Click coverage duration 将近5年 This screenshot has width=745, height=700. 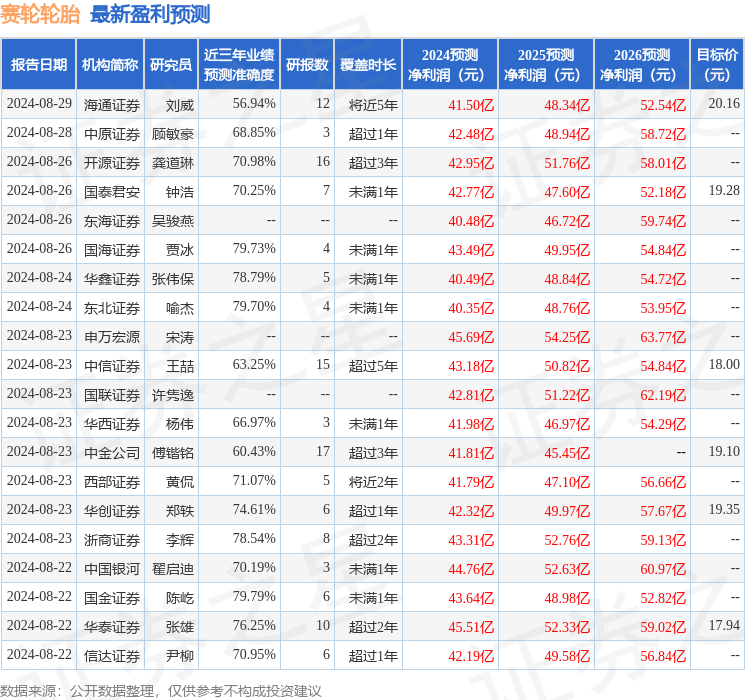coord(373,105)
